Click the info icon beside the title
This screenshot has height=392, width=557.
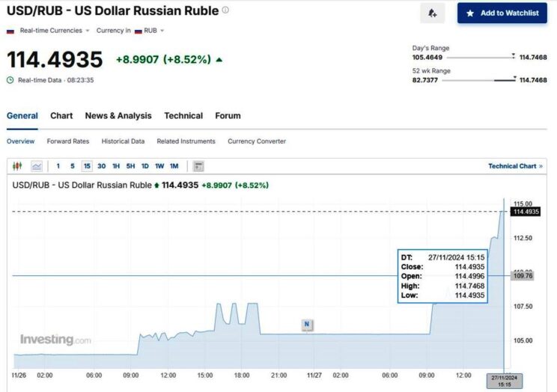[x=225, y=10]
